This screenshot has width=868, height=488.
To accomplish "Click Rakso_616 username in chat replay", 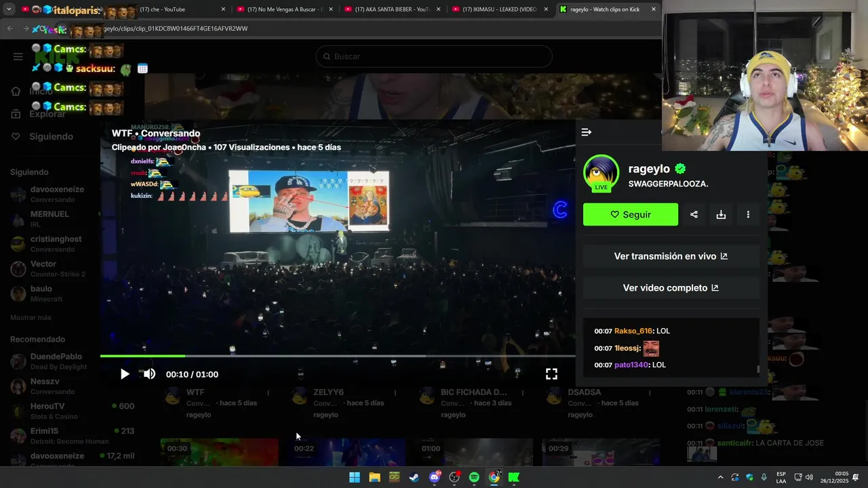I will (x=633, y=331).
